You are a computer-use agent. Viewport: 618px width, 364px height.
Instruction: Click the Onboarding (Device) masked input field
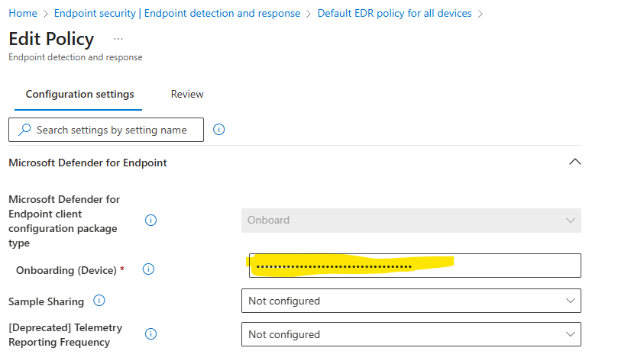(415, 266)
